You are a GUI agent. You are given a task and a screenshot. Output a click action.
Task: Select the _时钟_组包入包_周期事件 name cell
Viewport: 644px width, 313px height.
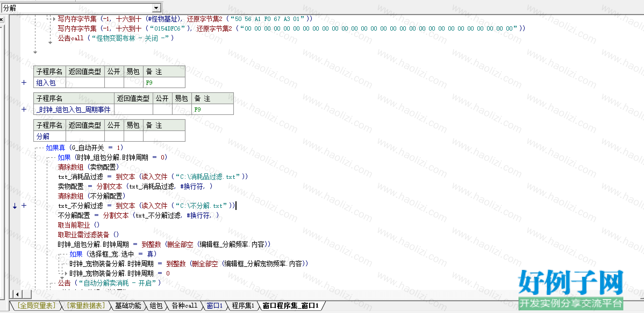coord(74,110)
